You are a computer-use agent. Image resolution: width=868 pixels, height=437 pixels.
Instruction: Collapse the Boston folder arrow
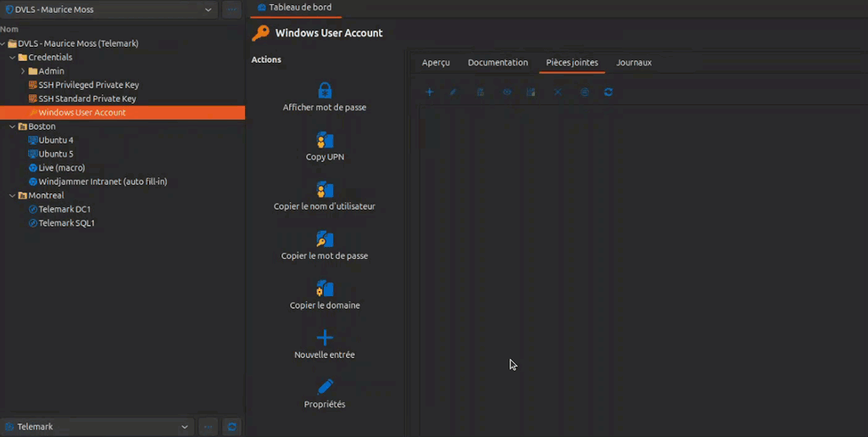(13, 126)
